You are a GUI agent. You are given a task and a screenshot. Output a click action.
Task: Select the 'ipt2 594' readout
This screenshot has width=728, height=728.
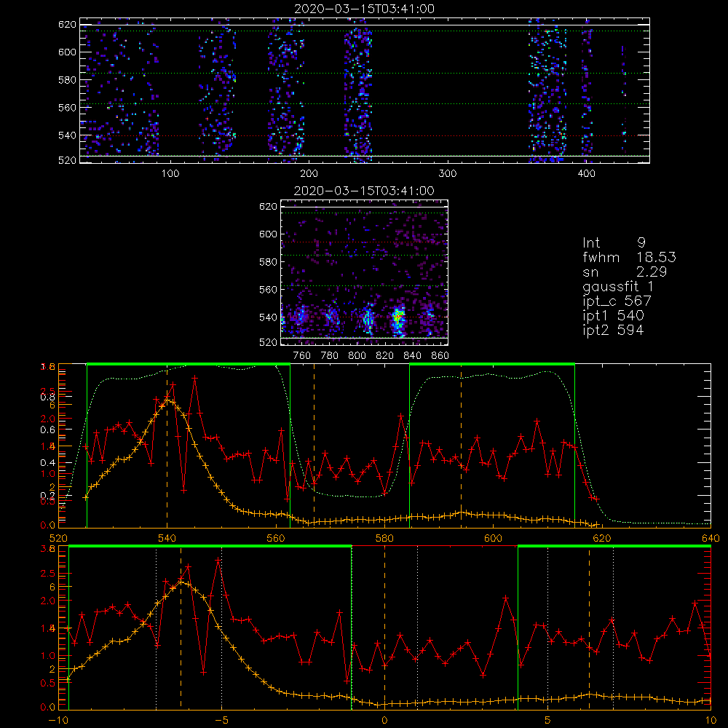pyautogui.click(x=613, y=330)
